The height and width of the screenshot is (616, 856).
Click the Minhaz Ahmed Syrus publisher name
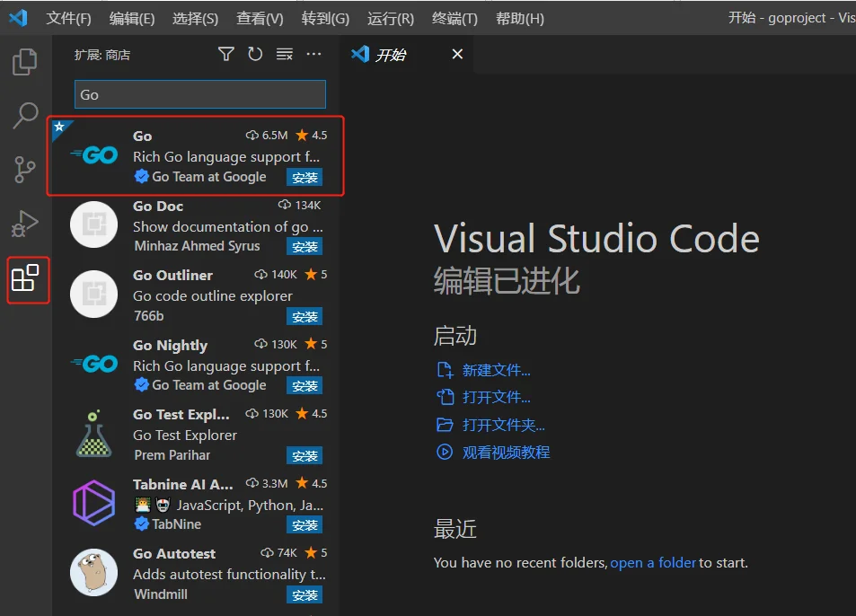click(197, 245)
